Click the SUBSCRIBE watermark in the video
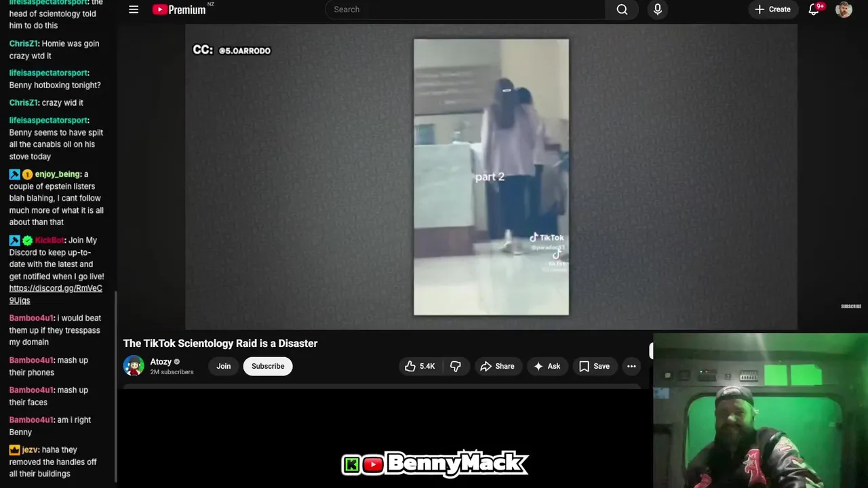Image resolution: width=868 pixels, height=488 pixels. click(851, 306)
